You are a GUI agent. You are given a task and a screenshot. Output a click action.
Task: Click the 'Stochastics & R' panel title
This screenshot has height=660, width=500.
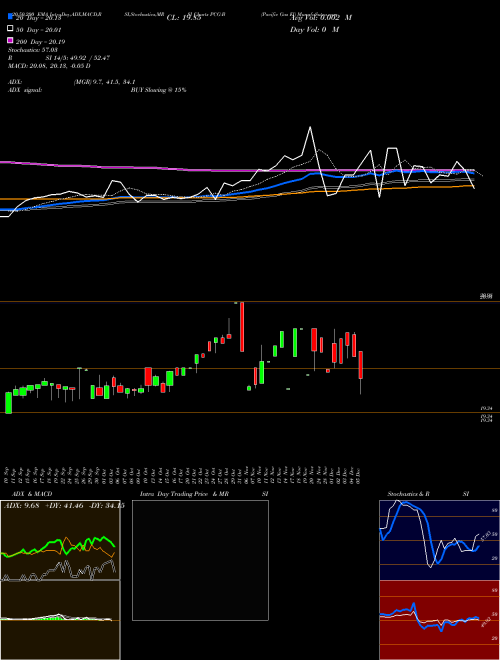[x=408, y=494]
